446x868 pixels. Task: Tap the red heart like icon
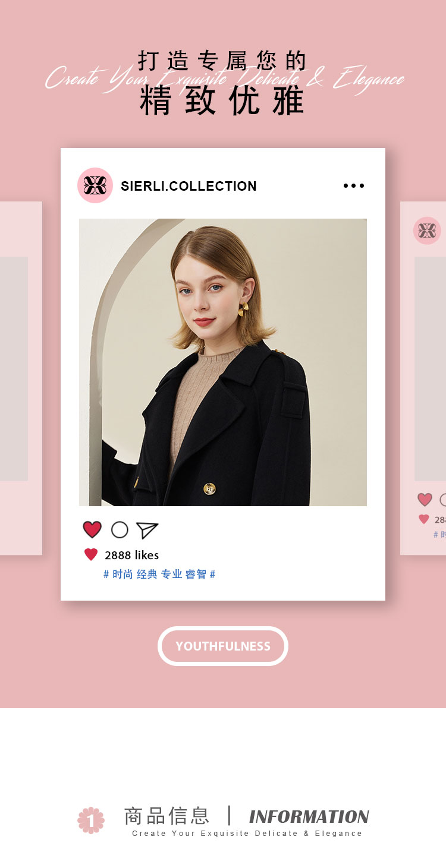tap(92, 529)
